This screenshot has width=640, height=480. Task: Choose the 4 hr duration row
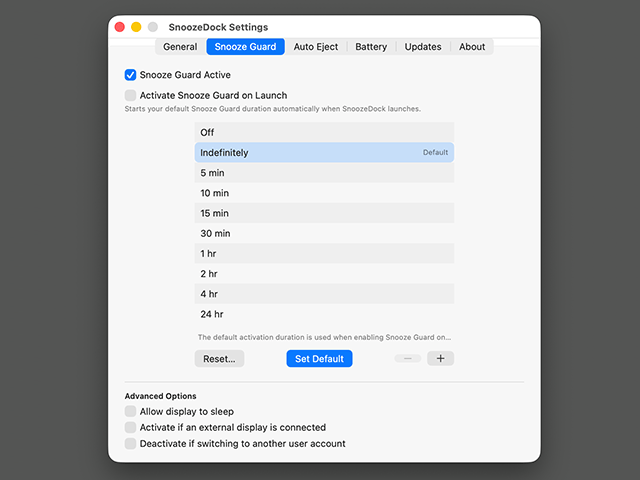324,294
